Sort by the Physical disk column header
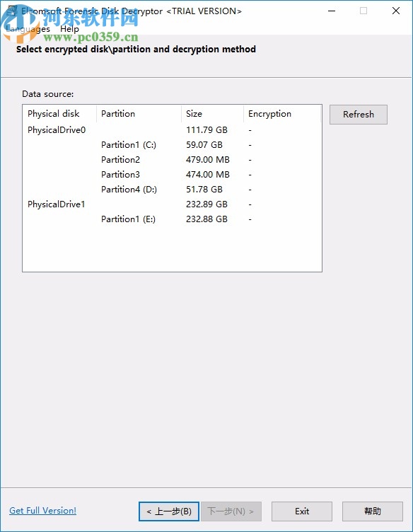413x532 pixels. (x=59, y=114)
